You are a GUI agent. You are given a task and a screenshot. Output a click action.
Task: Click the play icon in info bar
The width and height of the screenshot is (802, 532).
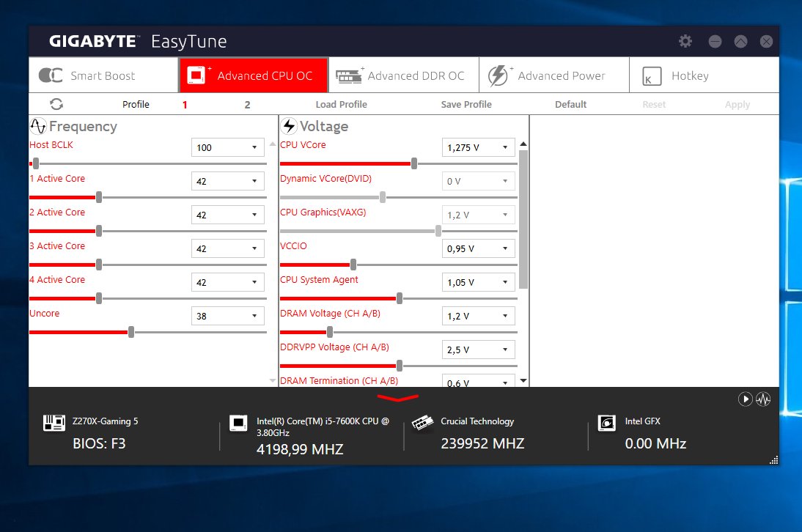point(745,399)
